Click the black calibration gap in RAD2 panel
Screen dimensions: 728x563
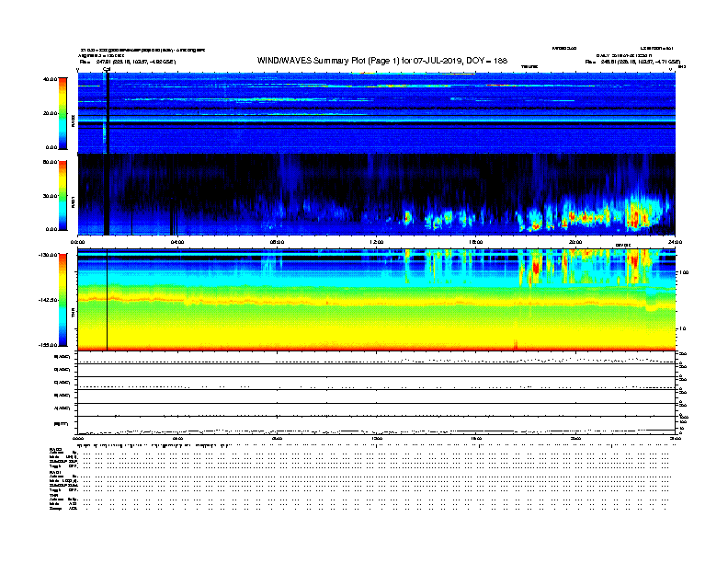(107, 113)
